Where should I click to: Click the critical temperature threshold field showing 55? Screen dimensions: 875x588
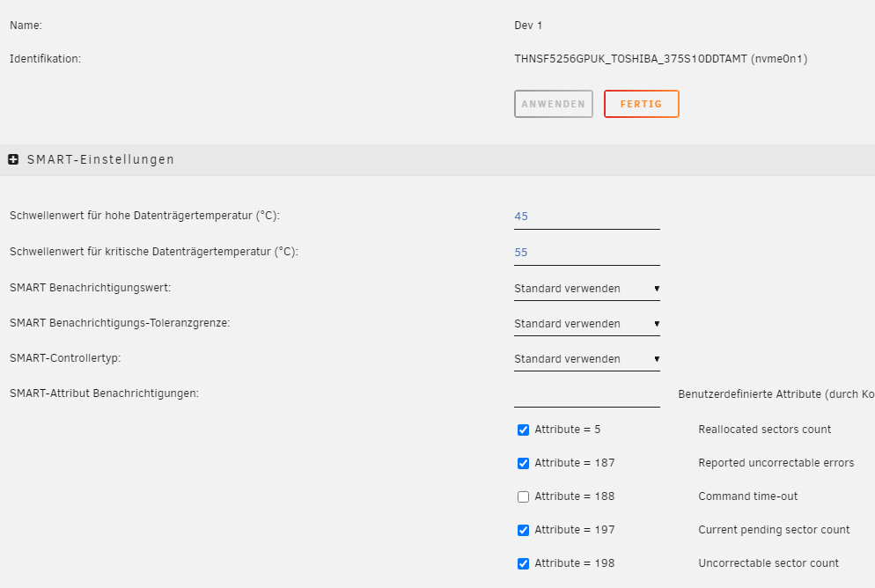(x=586, y=253)
